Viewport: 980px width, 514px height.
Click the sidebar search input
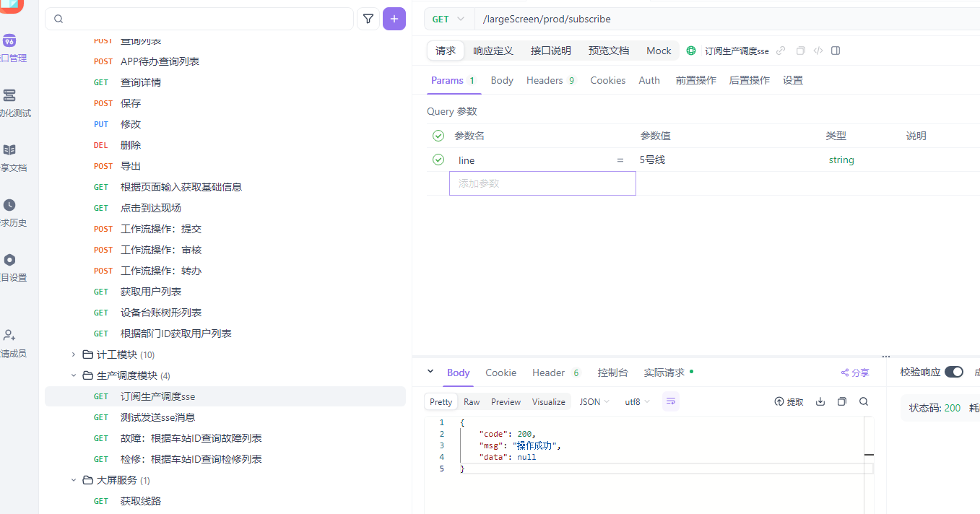(x=199, y=19)
